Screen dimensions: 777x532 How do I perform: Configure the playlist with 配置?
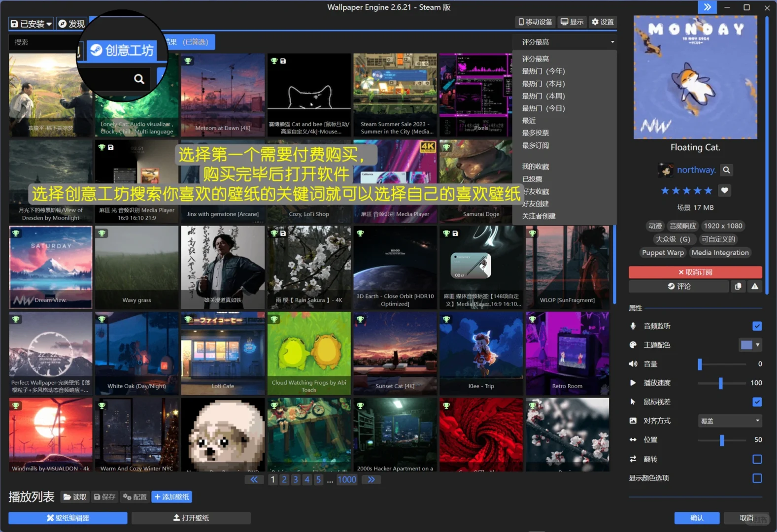tap(135, 497)
